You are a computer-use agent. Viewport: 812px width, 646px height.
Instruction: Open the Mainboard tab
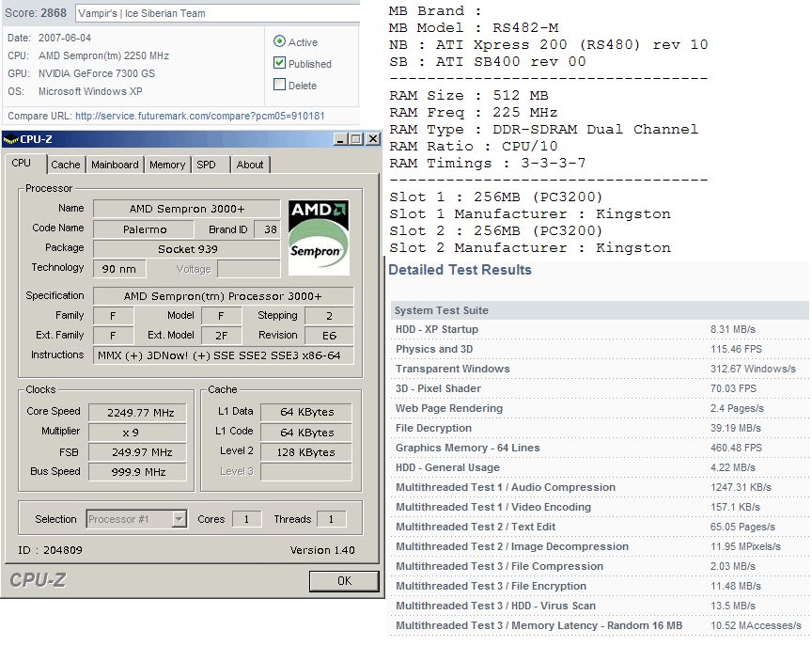click(115, 165)
